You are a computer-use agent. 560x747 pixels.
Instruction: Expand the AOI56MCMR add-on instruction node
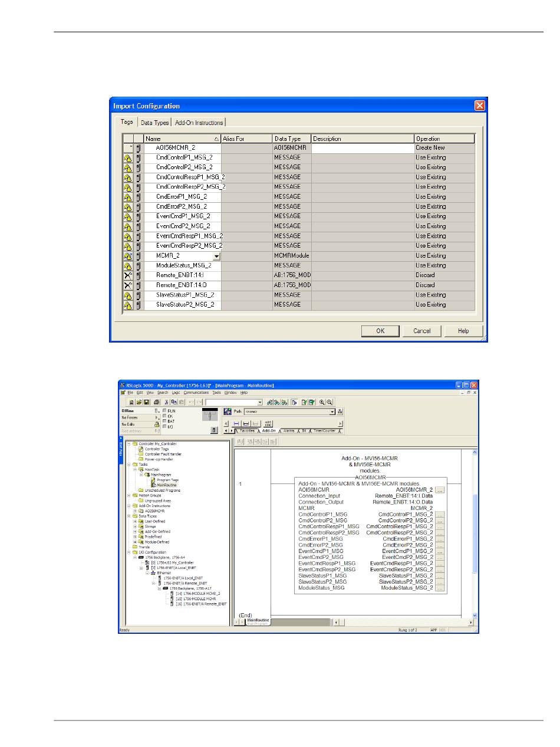135,511
